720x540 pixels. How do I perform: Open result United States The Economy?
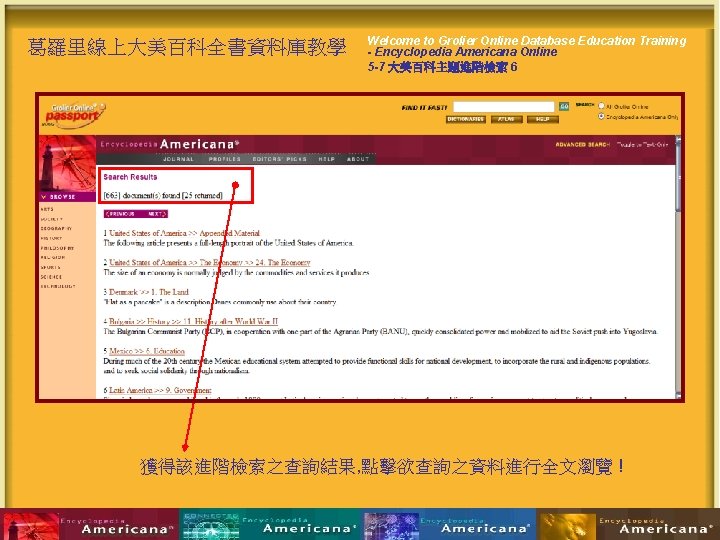pos(209,263)
